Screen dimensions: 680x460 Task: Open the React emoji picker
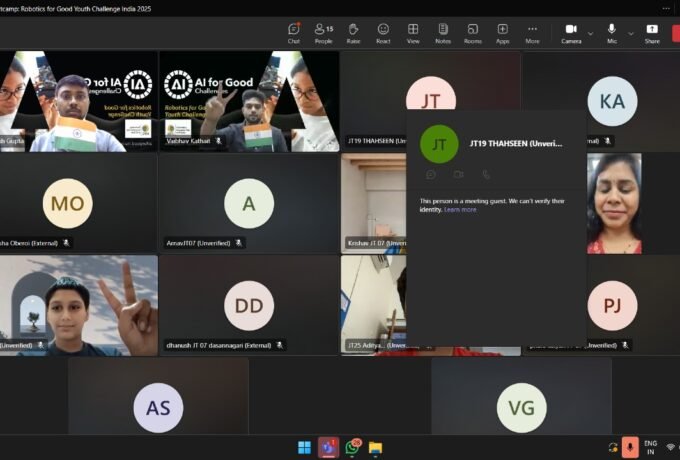pyautogui.click(x=383, y=33)
